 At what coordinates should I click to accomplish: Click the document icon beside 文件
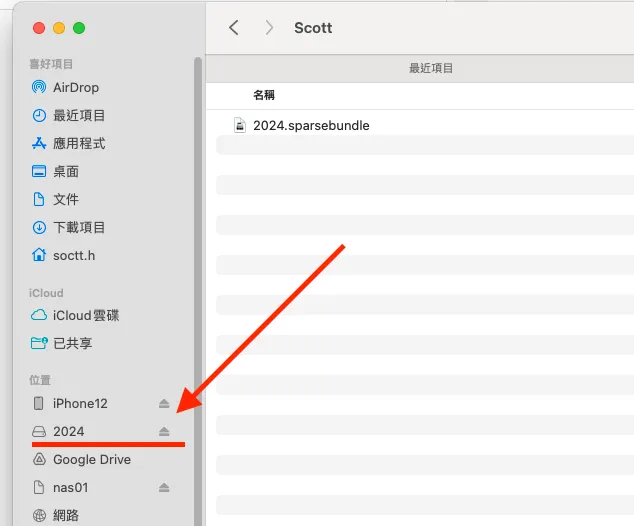click(39, 199)
